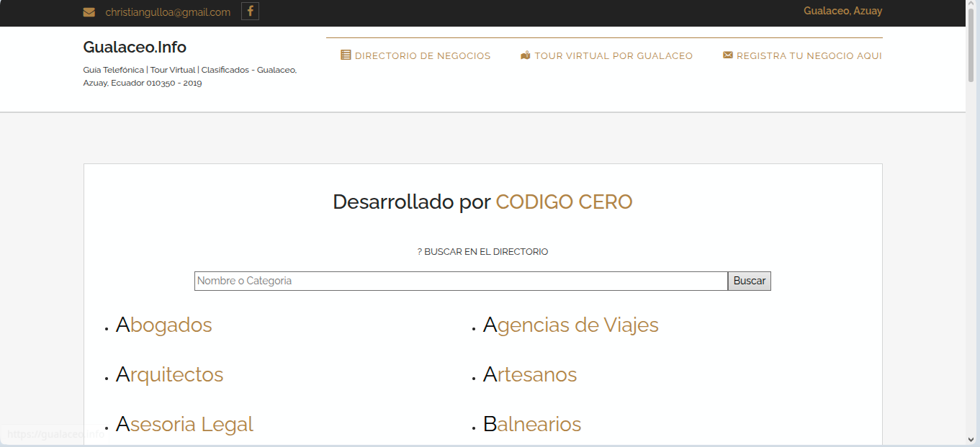The height and width of the screenshot is (447, 980).
Task: Go to the Gualaceo.Info site title
Action: click(x=135, y=48)
